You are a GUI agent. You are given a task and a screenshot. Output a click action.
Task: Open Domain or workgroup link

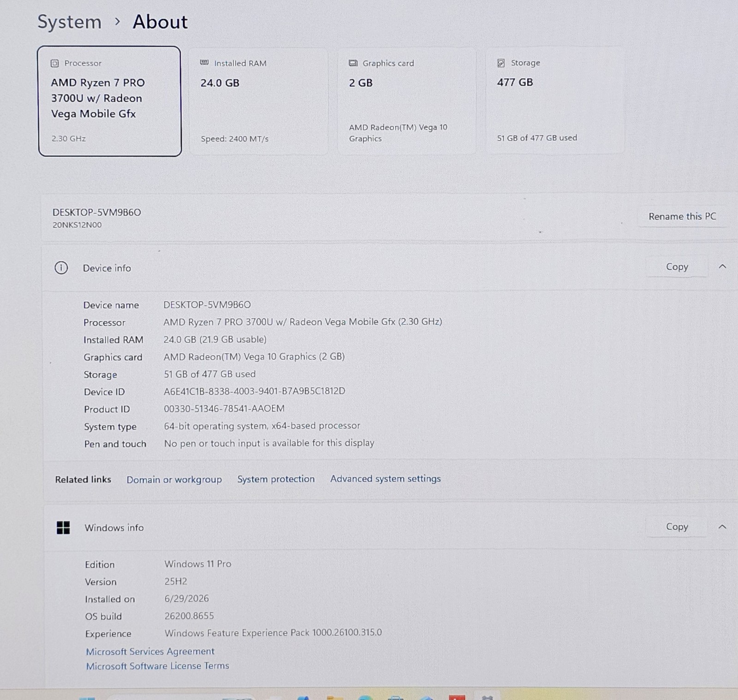[174, 480]
